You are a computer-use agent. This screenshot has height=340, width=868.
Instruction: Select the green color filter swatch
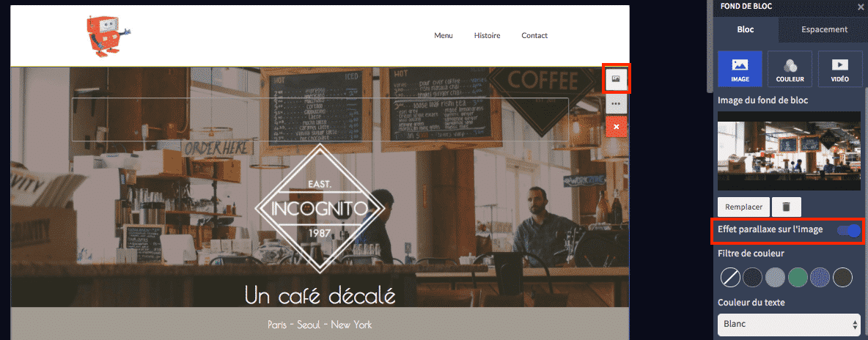click(x=798, y=278)
